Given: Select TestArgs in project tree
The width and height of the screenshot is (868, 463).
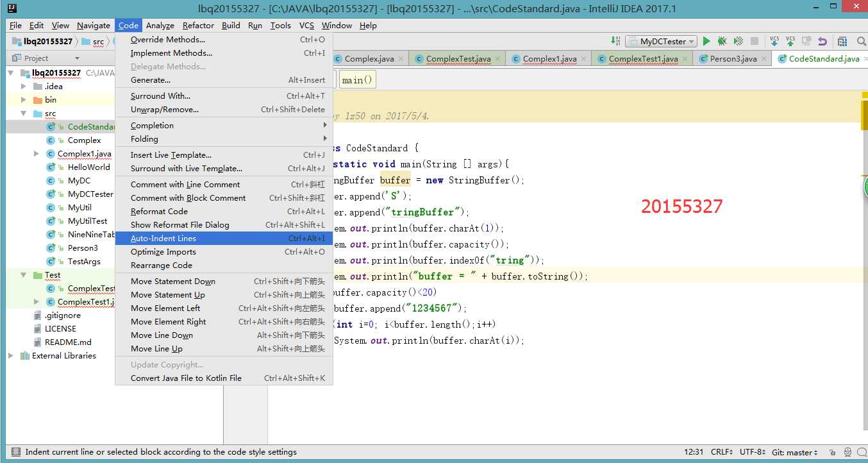Looking at the screenshot, I should 84,262.
